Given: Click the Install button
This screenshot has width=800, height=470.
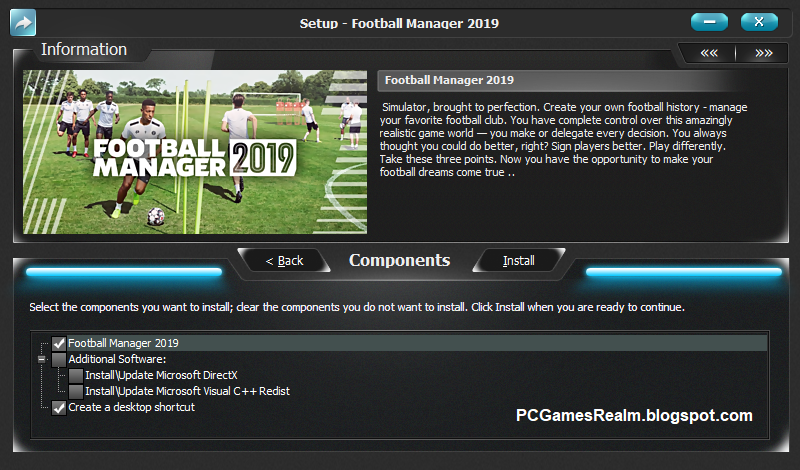Looking at the screenshot, I should (518, 261).
